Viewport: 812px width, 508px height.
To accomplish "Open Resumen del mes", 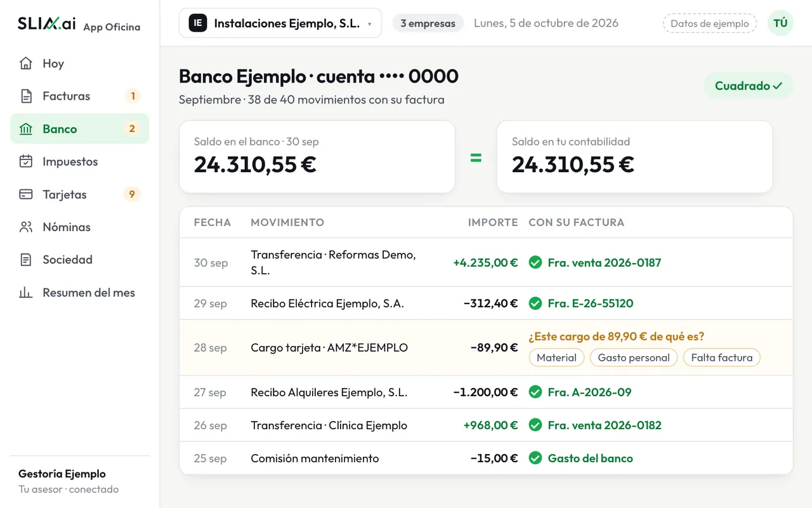I will pyautogui.click(x=79, y=293).
